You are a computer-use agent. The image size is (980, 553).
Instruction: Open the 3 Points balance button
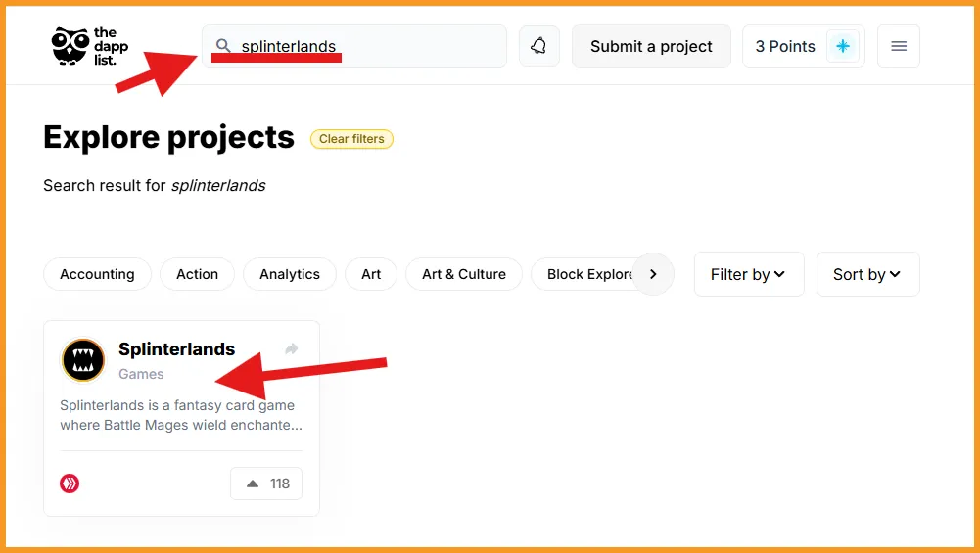click(803, 46)
